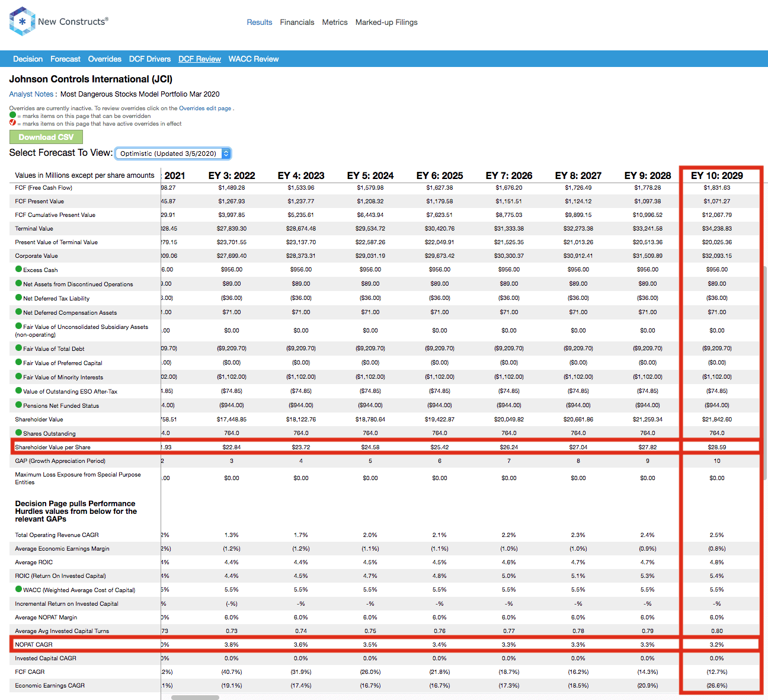The image size is (768, 700).
Task: Click green dot beside Fair Value of Unconsolidated Subsidiary Assets
Action: (x=19, y=326)
